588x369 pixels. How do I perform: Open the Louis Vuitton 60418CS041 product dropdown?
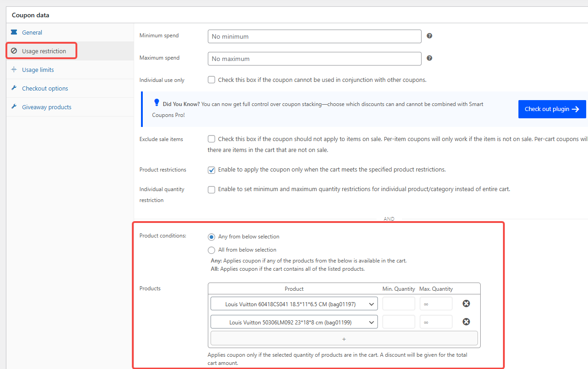point(294,304)
